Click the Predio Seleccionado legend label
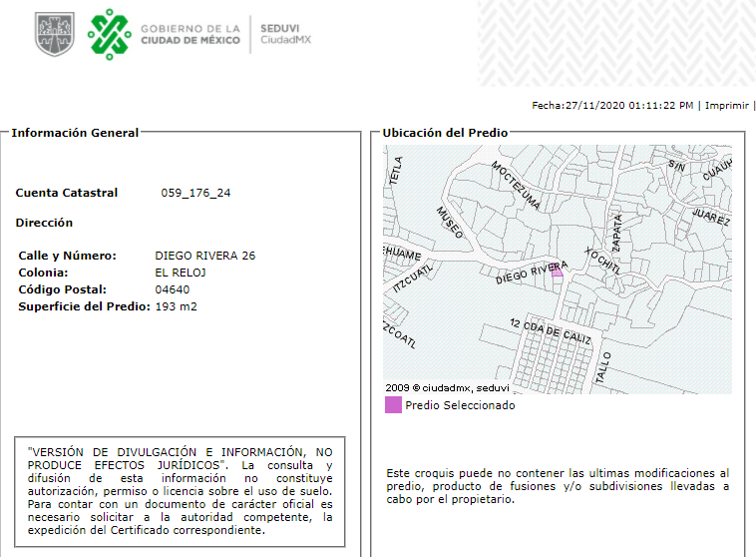 point(460,405)
